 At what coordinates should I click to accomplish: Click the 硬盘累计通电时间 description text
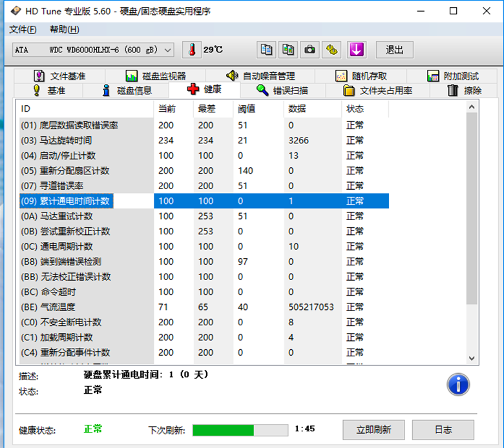point(145,374)
